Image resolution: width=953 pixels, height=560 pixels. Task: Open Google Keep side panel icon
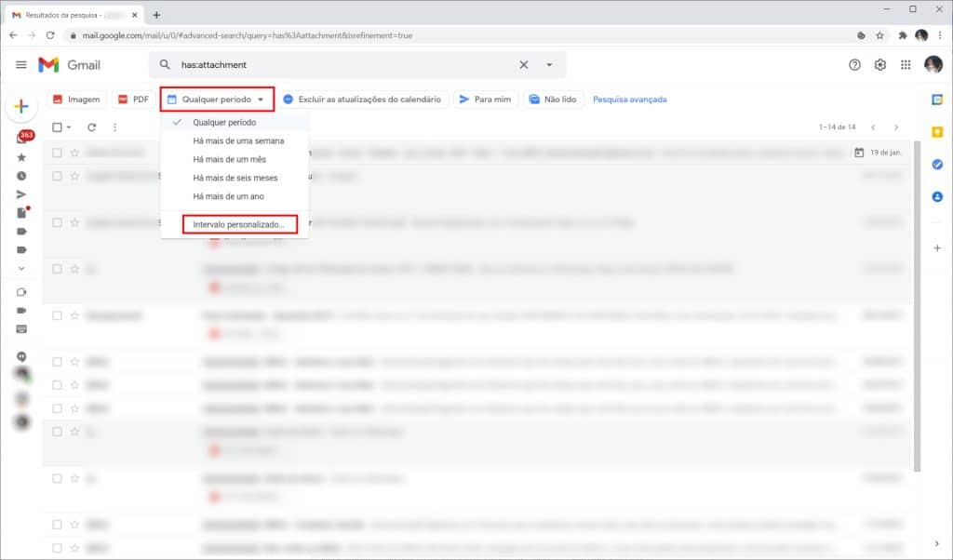click(937, 132)
